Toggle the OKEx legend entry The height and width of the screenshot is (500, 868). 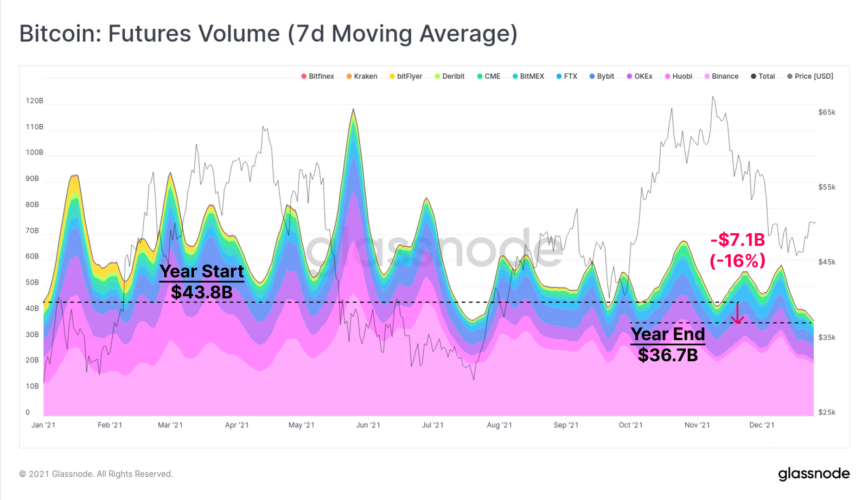click(639, 76)
